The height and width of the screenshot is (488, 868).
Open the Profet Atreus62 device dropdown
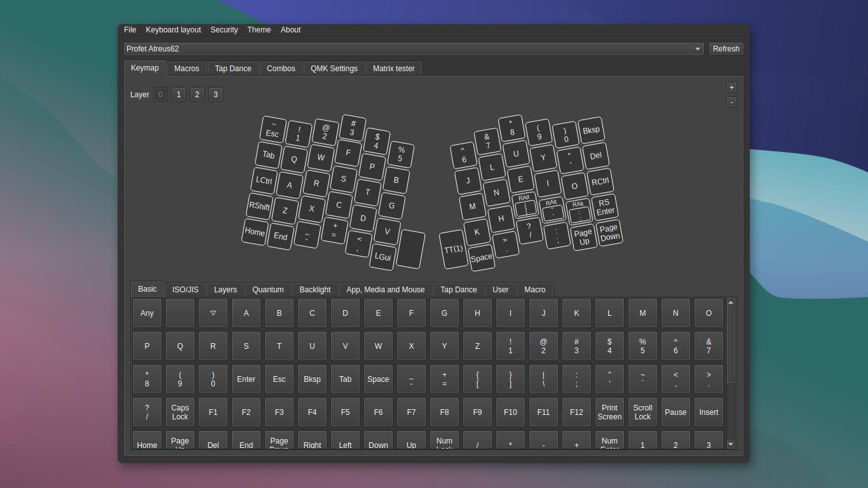pos(413,49)
